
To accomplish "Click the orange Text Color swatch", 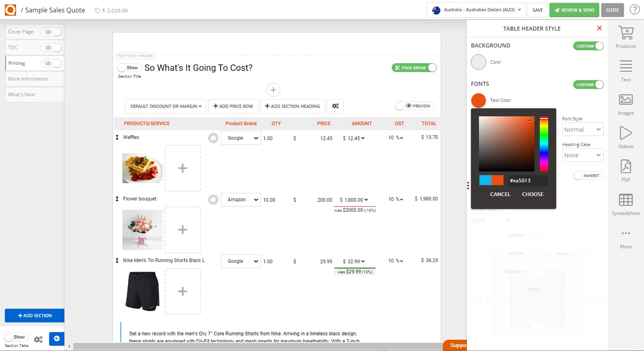I will tap(479, 100).
